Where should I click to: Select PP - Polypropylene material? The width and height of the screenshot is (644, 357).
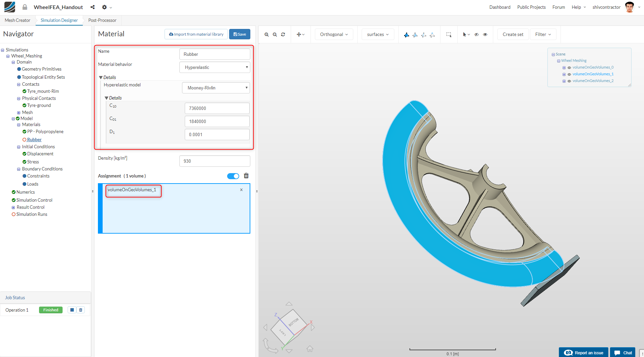(x=45, y=131)
